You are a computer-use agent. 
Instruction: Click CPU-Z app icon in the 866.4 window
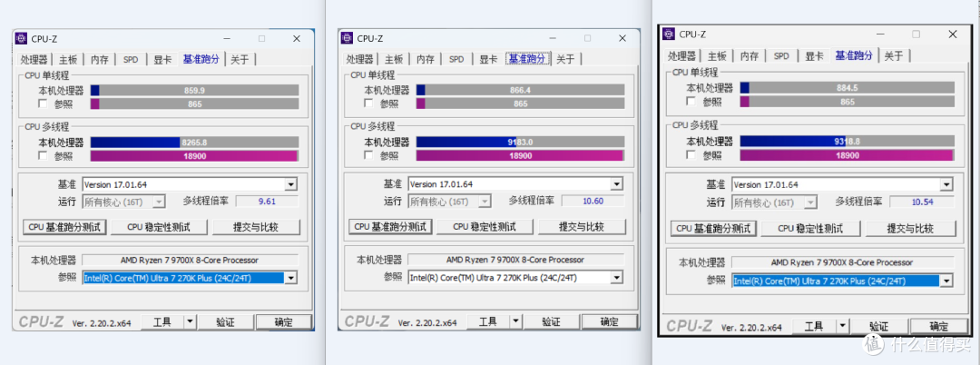pos(347,38)
